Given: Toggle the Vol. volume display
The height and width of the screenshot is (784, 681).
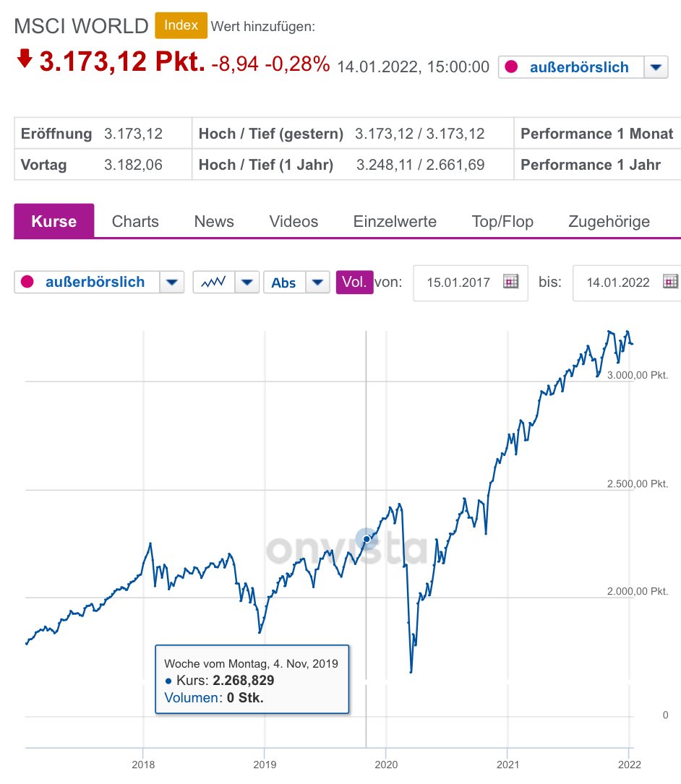Looking at the screenshot, I should pyautogui.click(x=354, y=282).
